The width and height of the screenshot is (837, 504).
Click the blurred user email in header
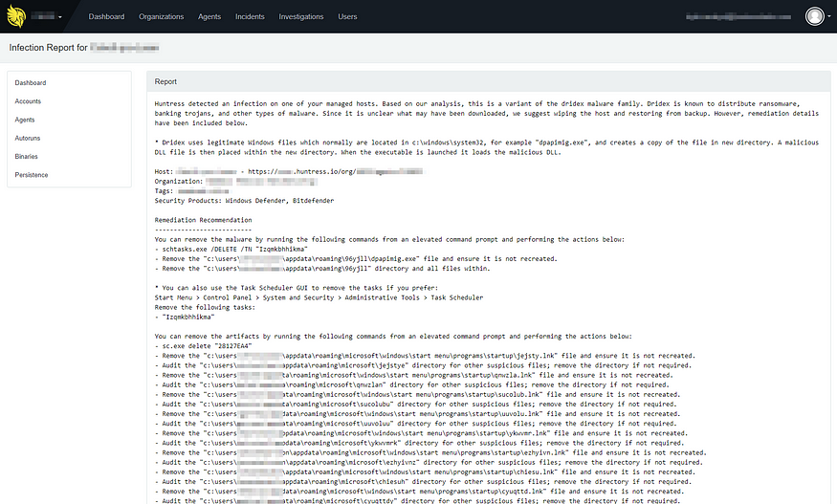[x=738, y=16]
